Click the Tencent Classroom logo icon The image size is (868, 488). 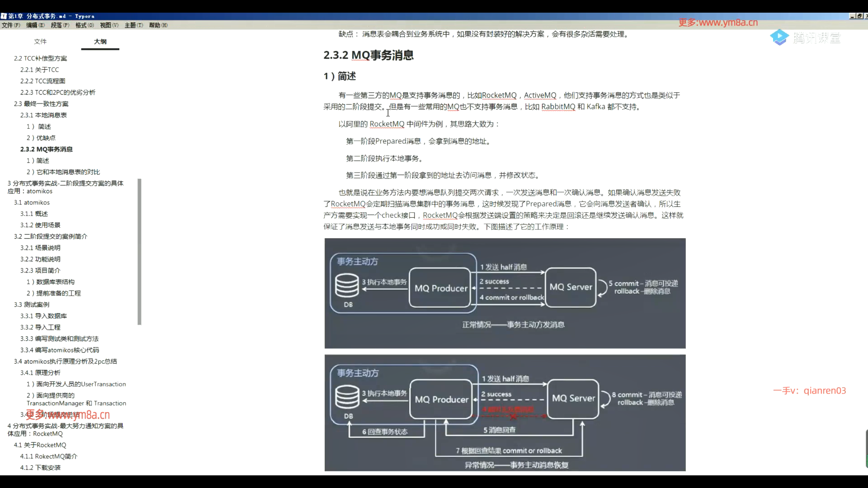[779, 38]
